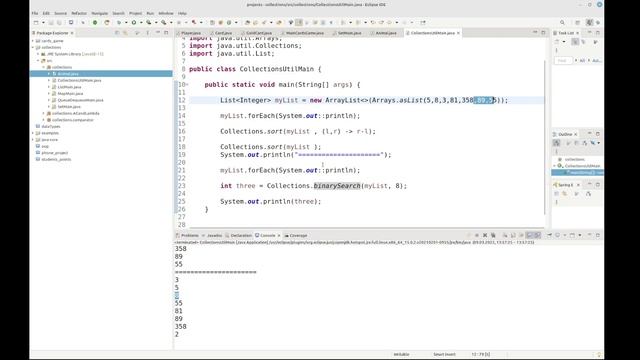Click the Run (green play) toolbar button
Image resolution: width=640 pixels, height=360 pixels.
133,22
